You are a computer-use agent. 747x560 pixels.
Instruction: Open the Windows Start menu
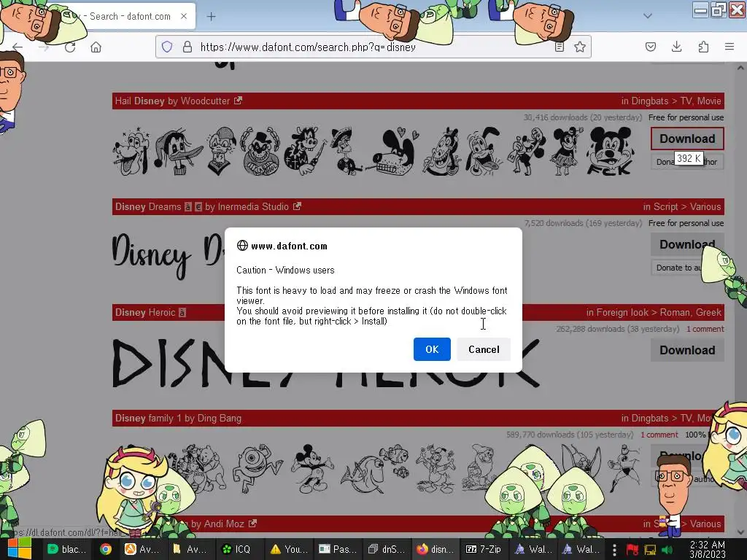pyautogui.click(x=20, y=549)
